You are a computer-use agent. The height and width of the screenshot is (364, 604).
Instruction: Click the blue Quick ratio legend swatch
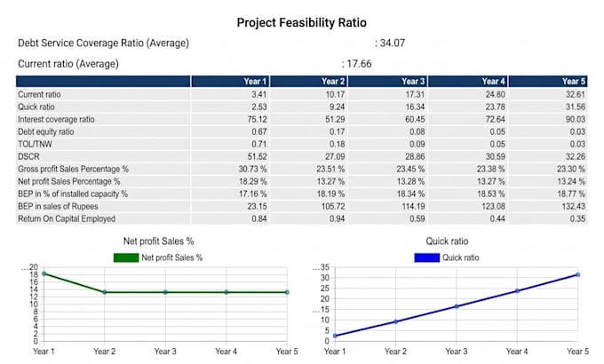[x=427, y=257]
